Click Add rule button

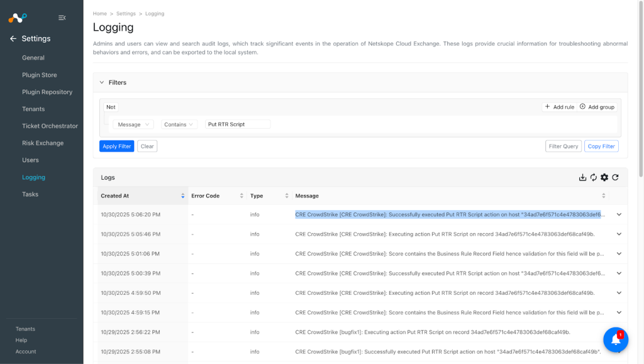pyautogui.click(x=559, y=107)
